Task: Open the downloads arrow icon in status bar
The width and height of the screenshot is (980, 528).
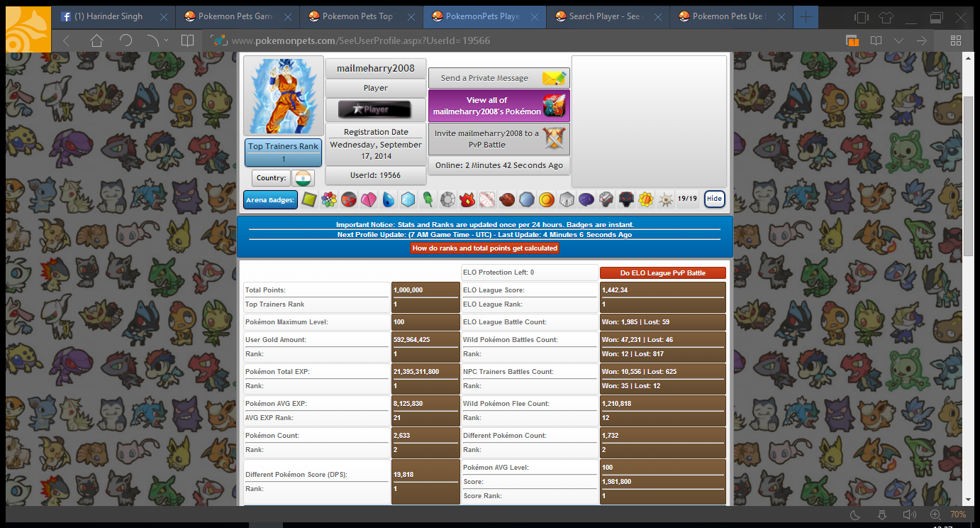Action: click(x=882, y=515)
